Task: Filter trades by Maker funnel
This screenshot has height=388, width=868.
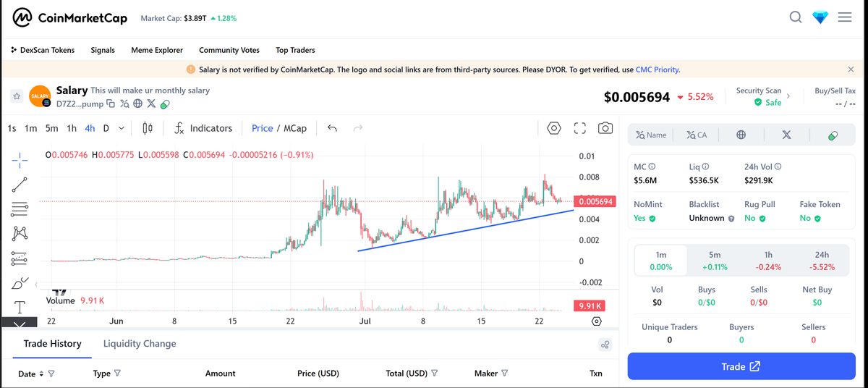Action: pos(504,374)
